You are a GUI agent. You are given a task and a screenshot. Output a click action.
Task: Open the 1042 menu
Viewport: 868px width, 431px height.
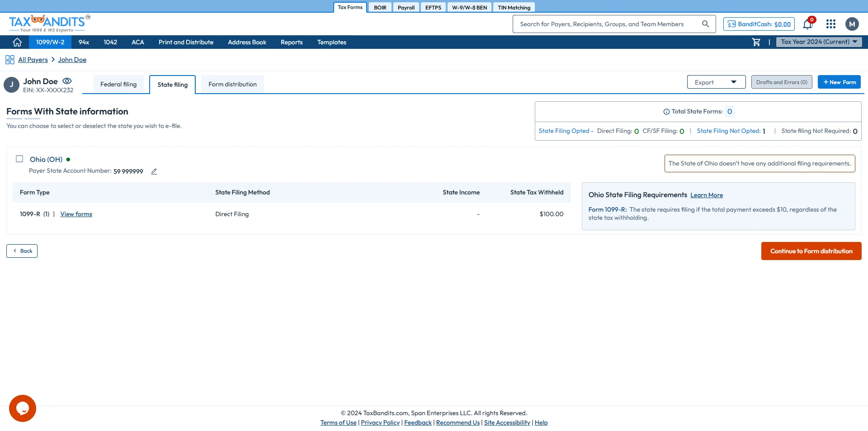[x=110, y=42]
